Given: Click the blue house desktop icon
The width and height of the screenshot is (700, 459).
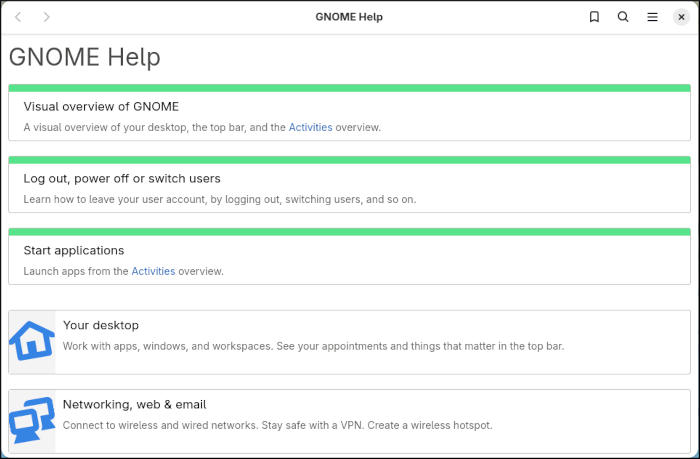Looking at the screenshot, I should point(32,341).
